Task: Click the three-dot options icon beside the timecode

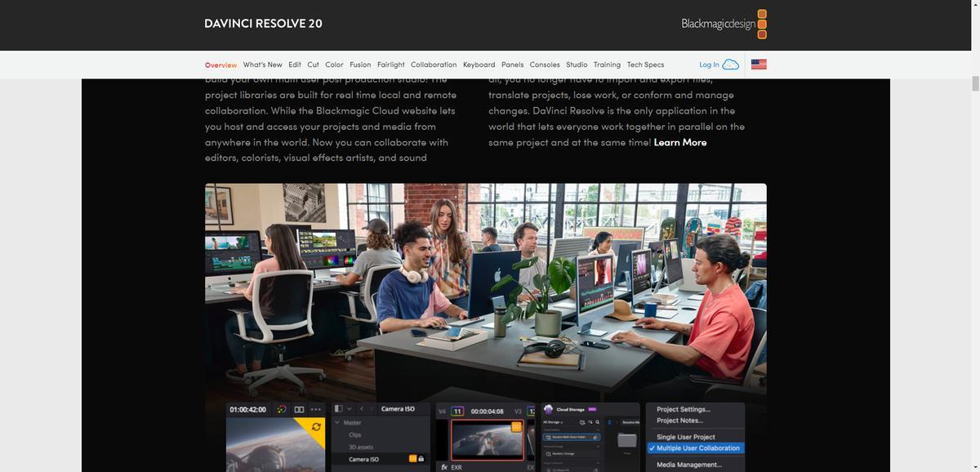Action: (315, 409)
